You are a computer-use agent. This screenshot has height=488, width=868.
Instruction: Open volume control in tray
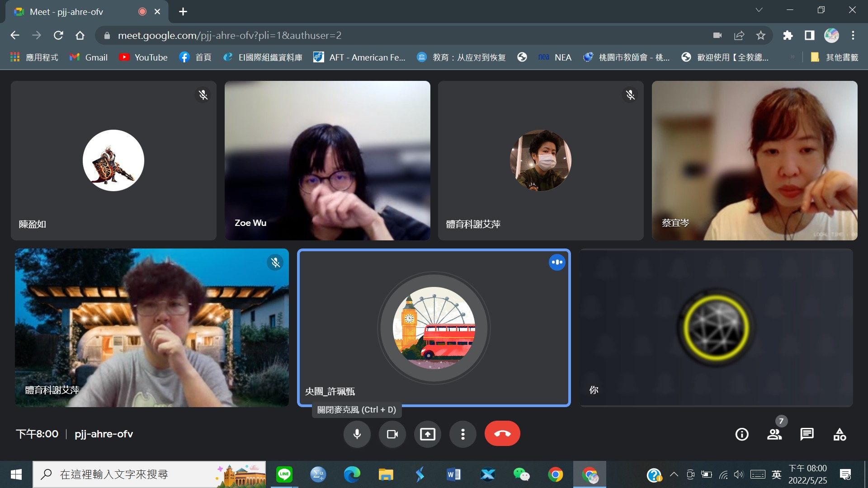point(739,474)
